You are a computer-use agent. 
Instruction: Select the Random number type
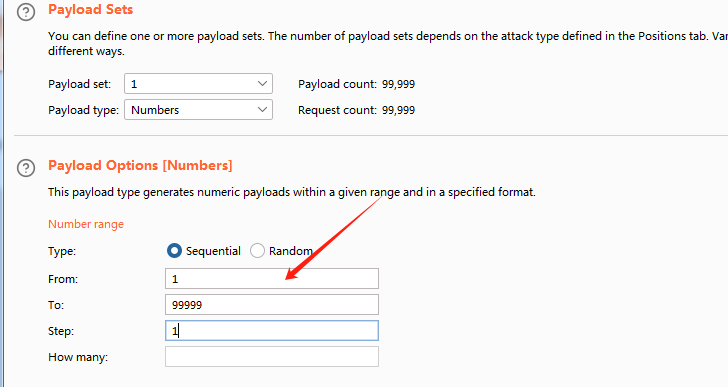[x=257, y=251]
